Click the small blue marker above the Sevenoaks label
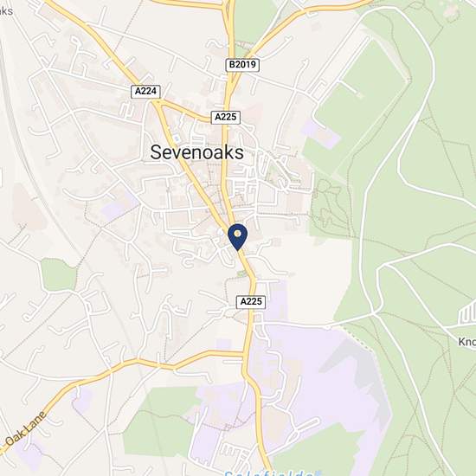Screen dimensions: 476x476 [176, 138]
